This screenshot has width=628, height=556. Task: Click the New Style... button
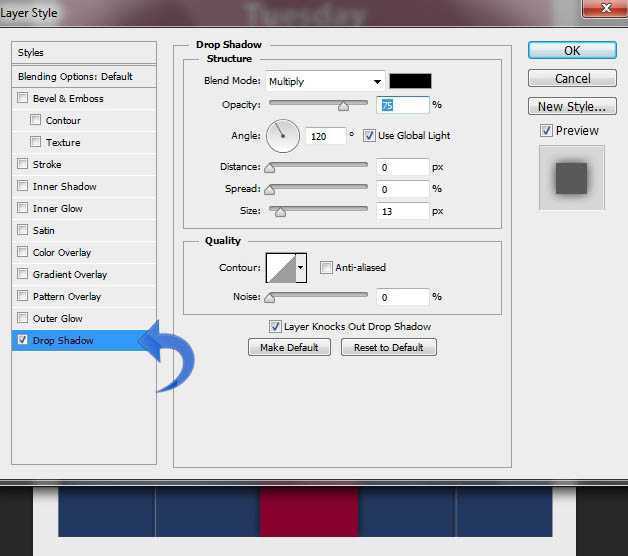572,107
